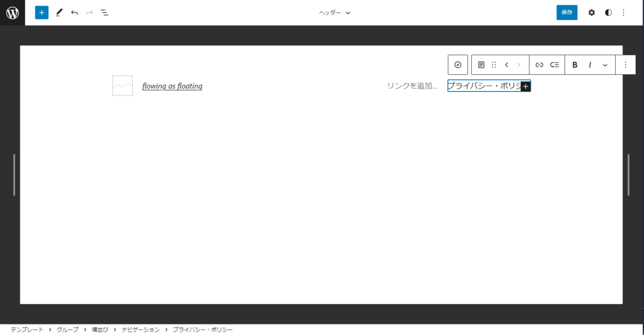Viewport: 644px width, 335px height.
Task: Open the block inserter plus button
Action: coord(42,13)
